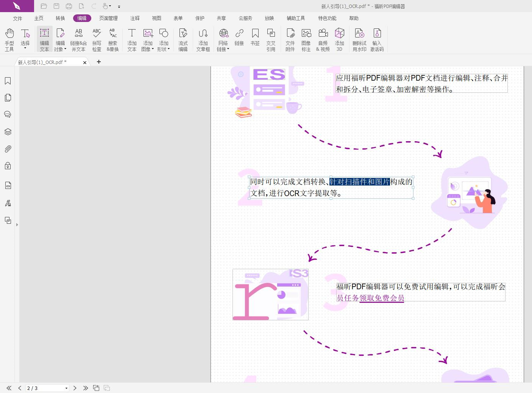The width and height of the screenshot is (532, 393).
Task: Open the comments panel in the sidebar
Action: [x=8, y=114]
